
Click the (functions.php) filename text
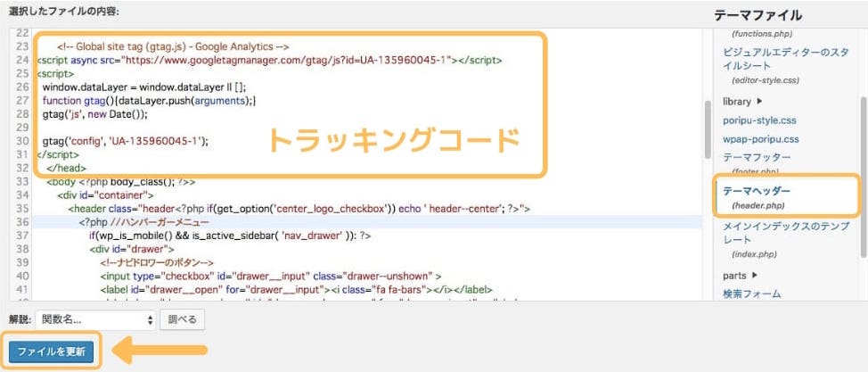click(760, 33)
